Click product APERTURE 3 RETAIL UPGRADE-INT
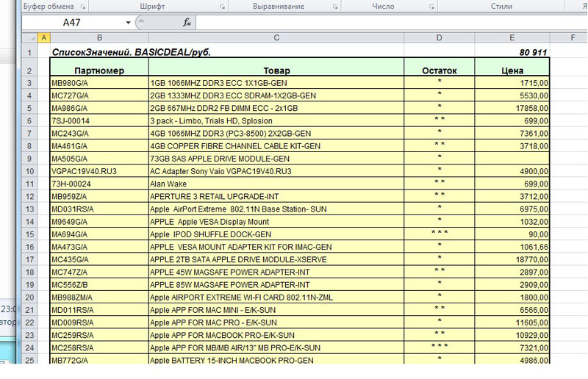Image resolution: width=588 pixels, height=379 pixels. (276, 196)
